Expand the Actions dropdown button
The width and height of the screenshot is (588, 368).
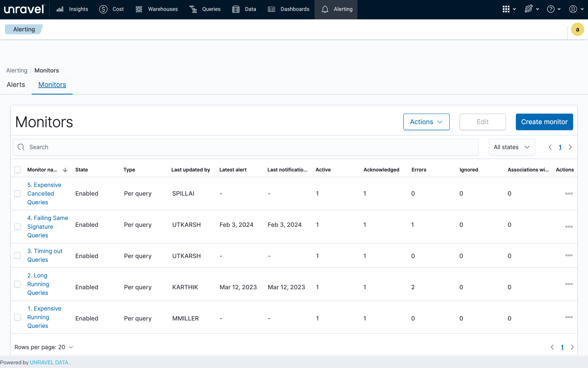pyautogui.click(x=426, y=122)
